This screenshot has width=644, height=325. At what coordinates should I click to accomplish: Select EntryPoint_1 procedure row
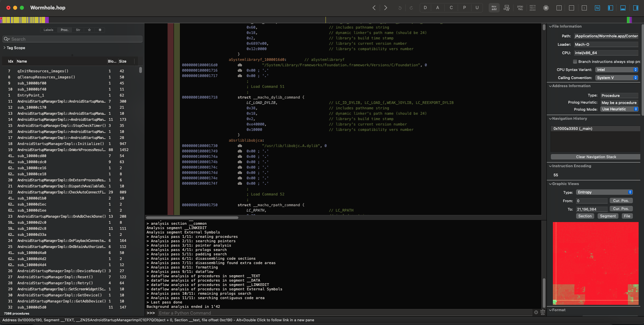pos(71,95)
